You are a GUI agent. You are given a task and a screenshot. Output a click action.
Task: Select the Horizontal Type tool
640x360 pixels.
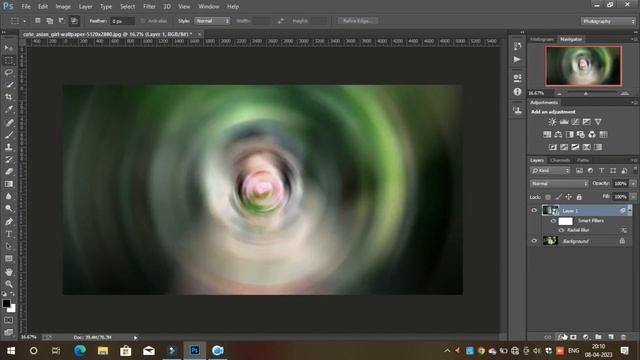[x=9, y=234]
